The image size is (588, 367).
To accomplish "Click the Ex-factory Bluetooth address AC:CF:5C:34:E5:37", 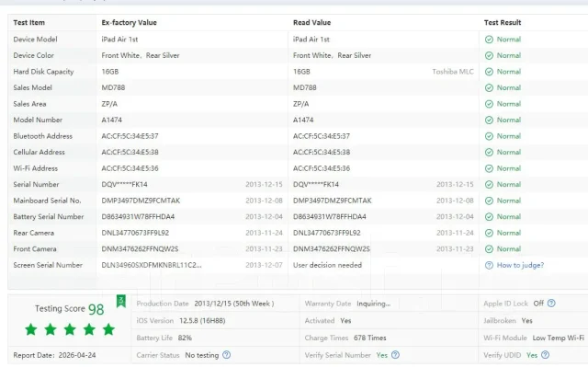I will coord(130,136).
